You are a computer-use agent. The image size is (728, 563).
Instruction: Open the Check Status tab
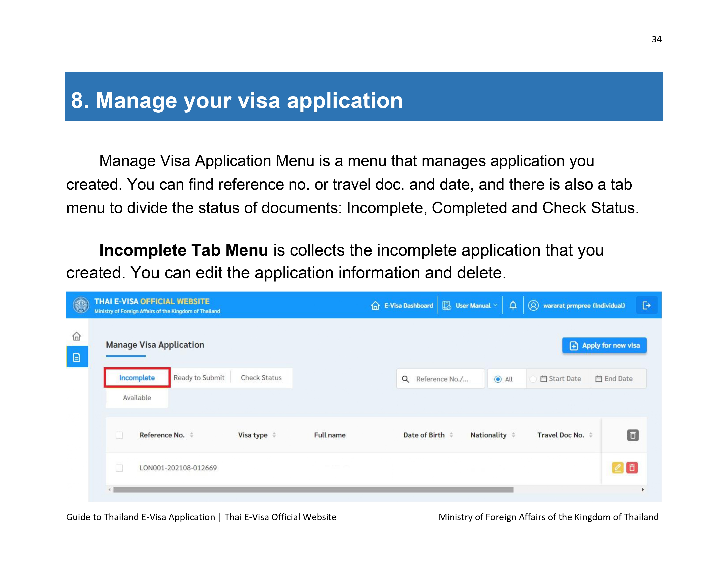coord(261,378)
